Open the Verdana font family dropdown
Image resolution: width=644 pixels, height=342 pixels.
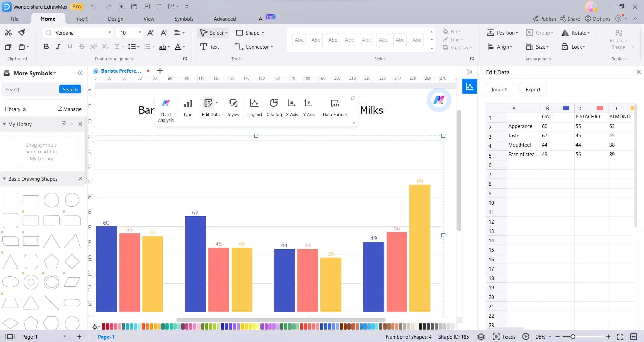[x=109, y=33]
